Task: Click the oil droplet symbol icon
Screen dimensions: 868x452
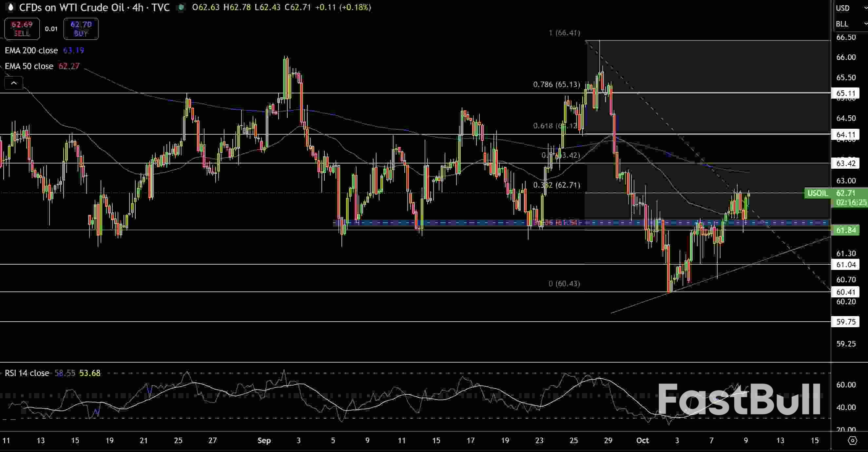Action: click(x=10, y=8)
